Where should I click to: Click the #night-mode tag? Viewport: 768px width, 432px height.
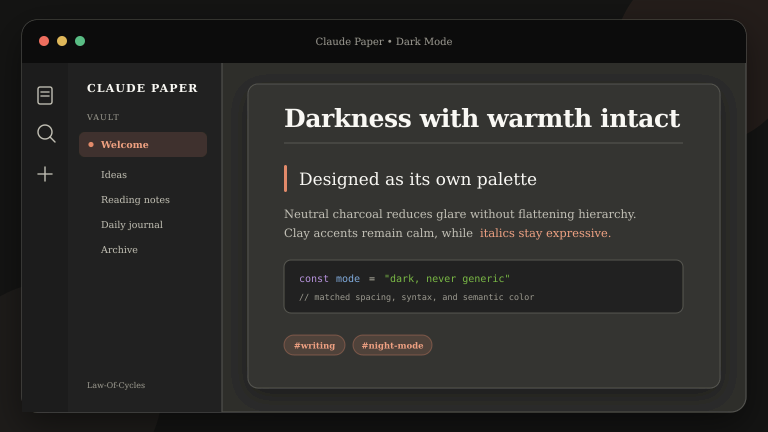(392, 345)
